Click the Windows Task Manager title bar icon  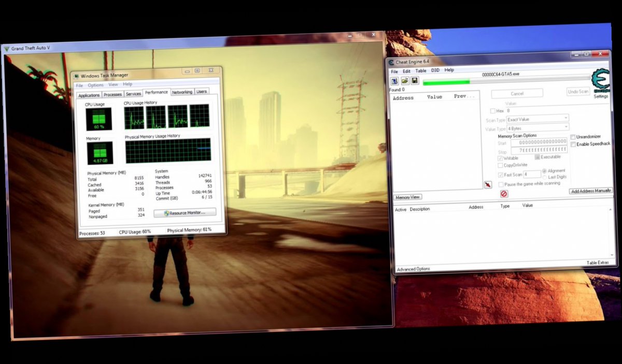(x=76, y=76)
